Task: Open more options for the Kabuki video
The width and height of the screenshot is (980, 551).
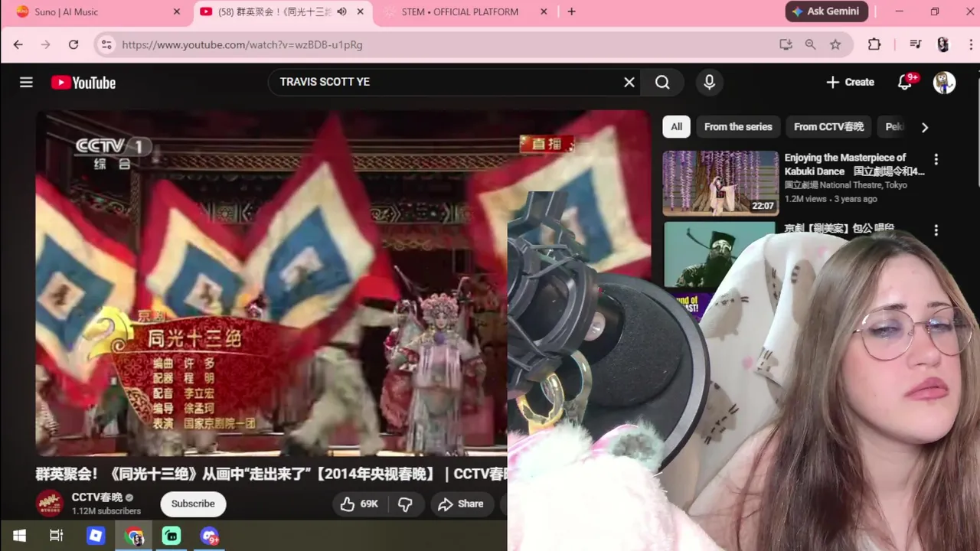Action: point(936,159)
